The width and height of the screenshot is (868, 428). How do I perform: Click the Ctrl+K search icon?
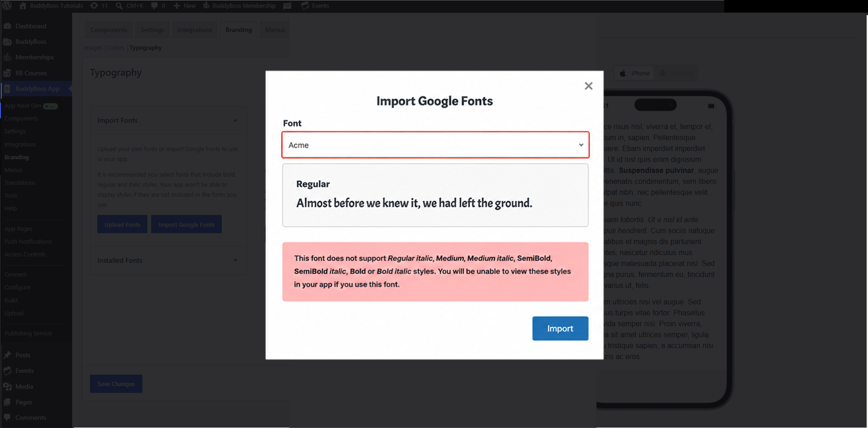pyautogui.click(x=119, y=5)
